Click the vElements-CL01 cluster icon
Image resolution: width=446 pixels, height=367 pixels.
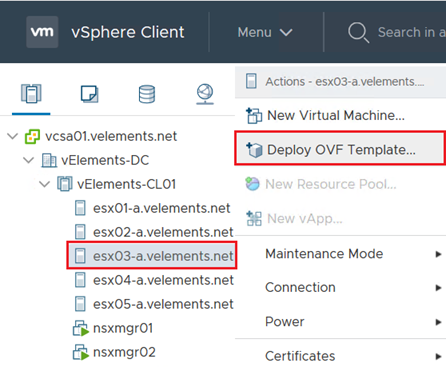pos(65,184)
